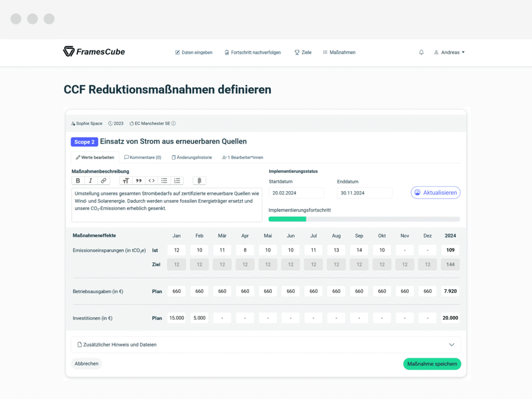Open Fortschritt nachverfolgen menu item

(x=253, y=52)
